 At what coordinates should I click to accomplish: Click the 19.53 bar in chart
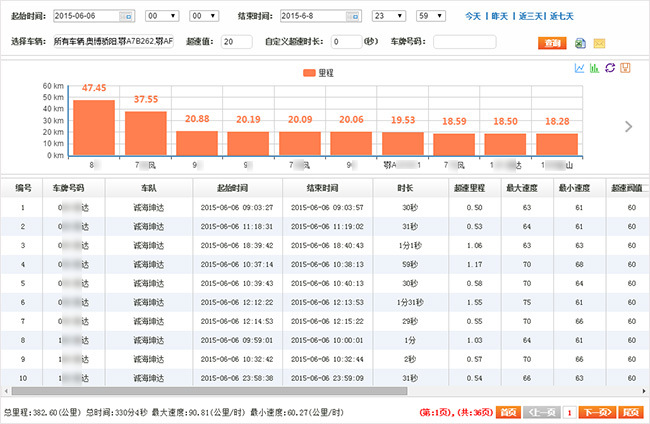[x=403, y=144]
